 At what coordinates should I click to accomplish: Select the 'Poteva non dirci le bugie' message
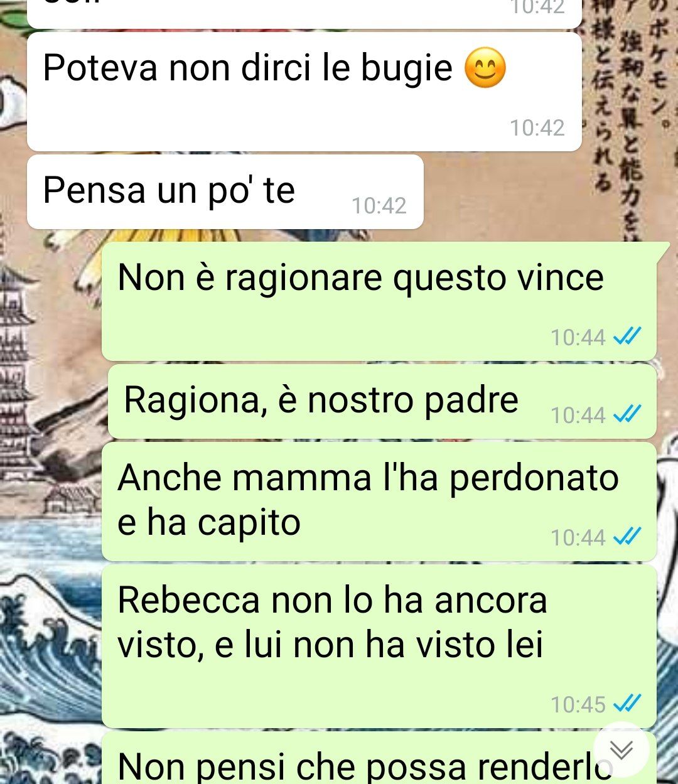click(x=304, y=92)
